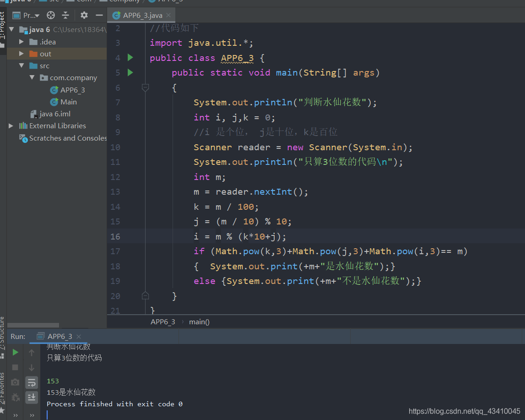Screen dimensions: 525x420
Task: Expand the out folder
Action: click(22, 54)
